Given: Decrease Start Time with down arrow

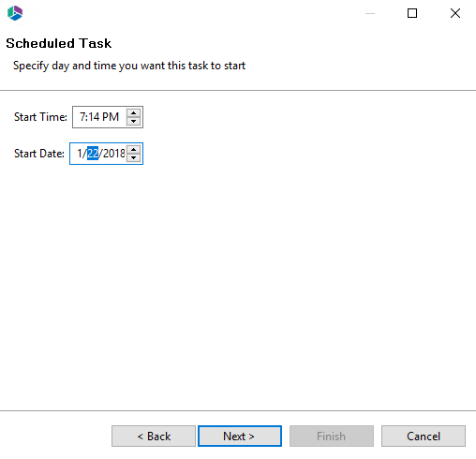Looking at the screenshot, I should (x=133, y=121).
